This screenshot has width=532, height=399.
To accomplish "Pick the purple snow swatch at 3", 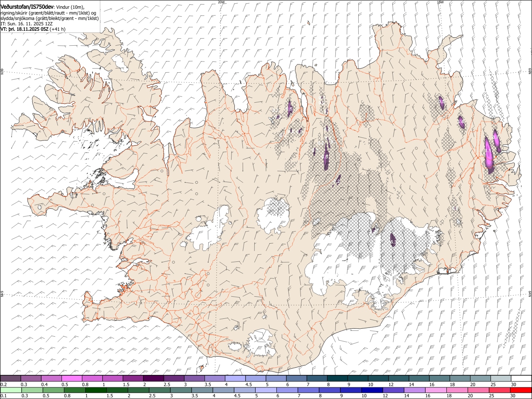I will pos(194,379).
